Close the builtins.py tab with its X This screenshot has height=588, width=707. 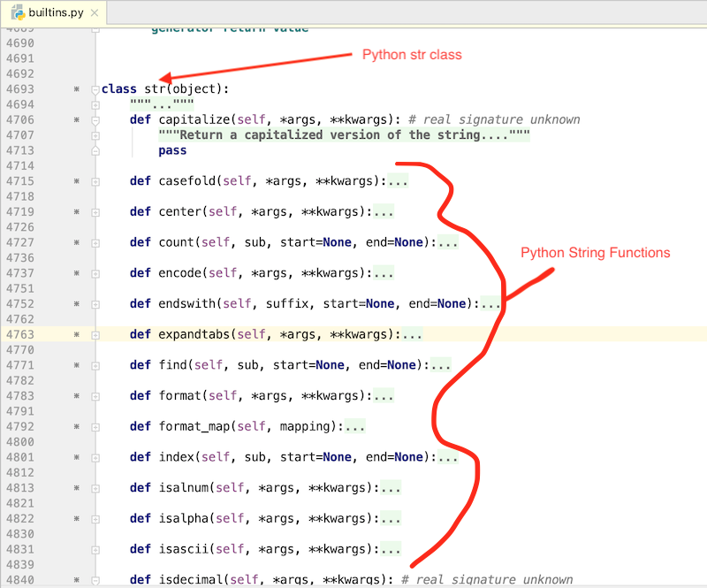point(95,12)
